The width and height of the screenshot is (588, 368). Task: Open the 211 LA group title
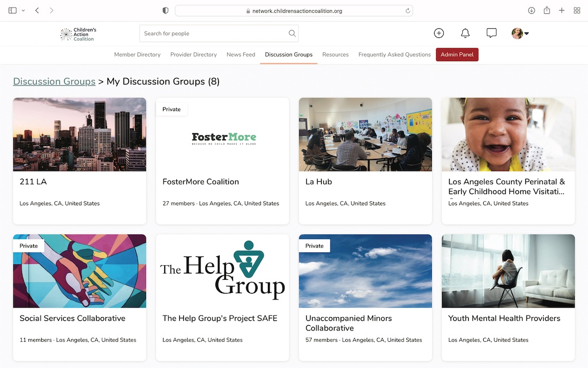tap(33, 181)
